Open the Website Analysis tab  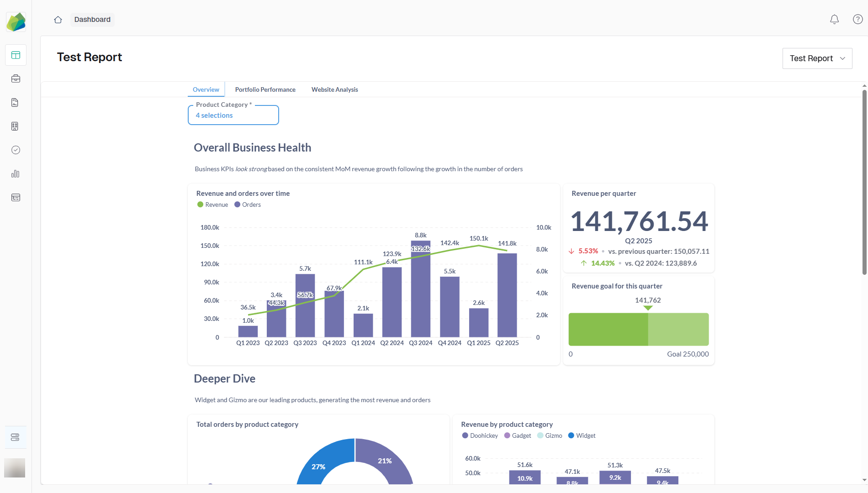pyautogui.click(x=334, y=89)
